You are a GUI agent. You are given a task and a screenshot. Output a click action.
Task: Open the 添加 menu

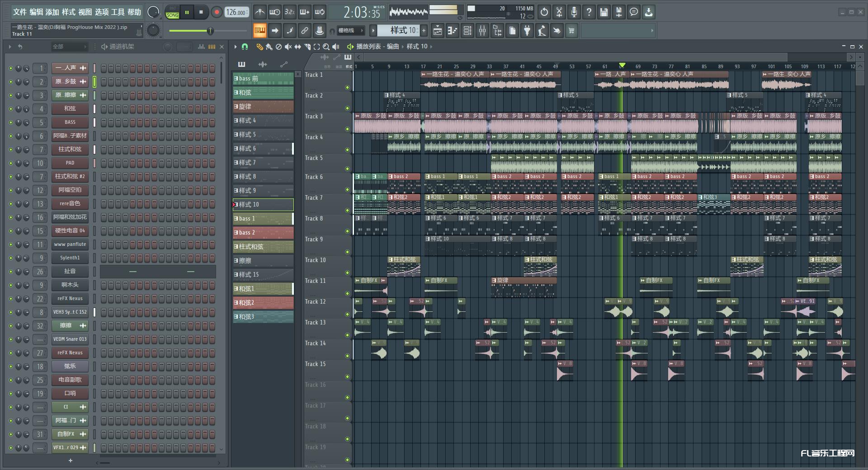tap(52, 12)
